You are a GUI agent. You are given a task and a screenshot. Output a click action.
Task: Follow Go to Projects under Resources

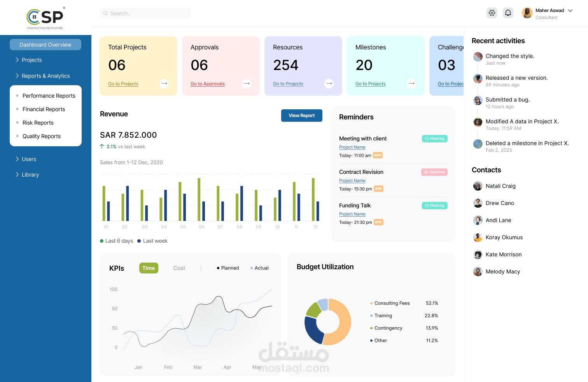point(288,84)
